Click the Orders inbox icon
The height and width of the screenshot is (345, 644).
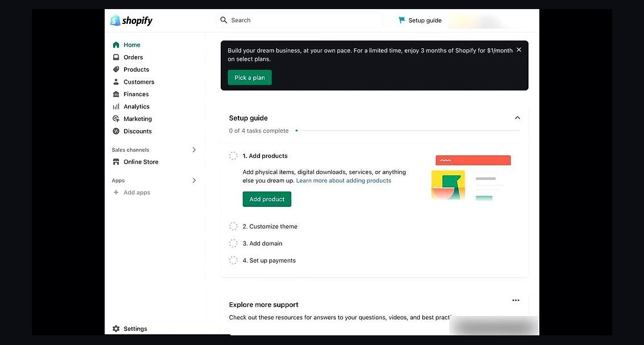[x=116, y=57]
